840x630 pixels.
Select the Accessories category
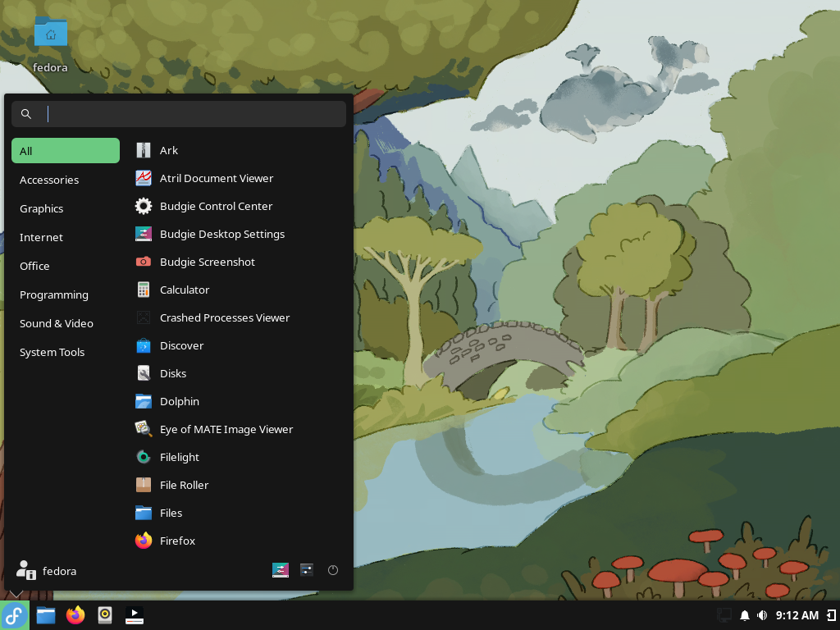coord(66,180)
